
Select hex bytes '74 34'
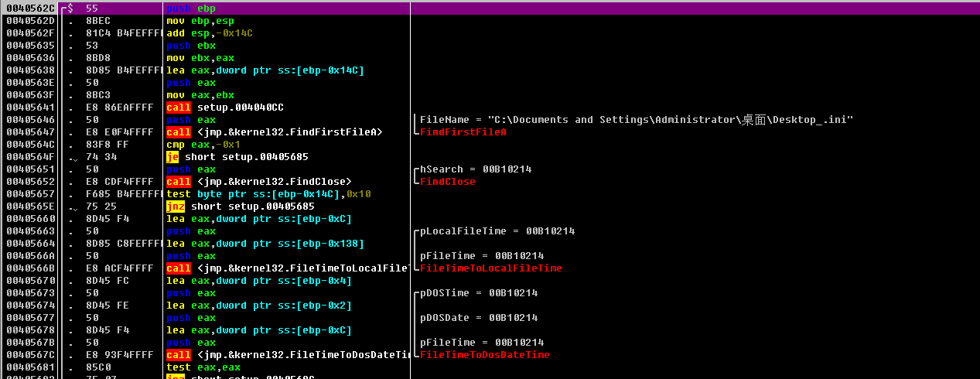click(x=101, y=157)
